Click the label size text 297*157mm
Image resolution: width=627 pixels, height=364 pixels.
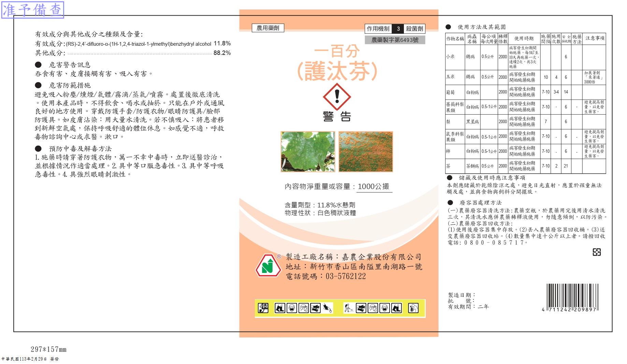[x=48, y=349]
